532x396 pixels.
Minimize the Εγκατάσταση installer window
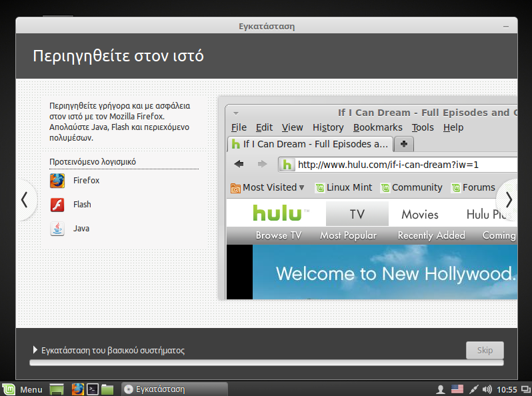click(506, 27)
